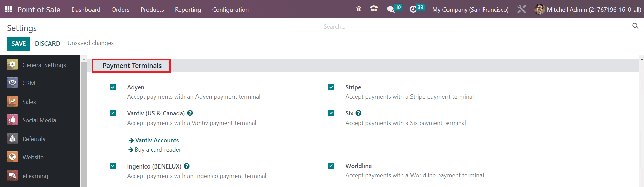This screenshot has height=187, width=644.
Task: Open the Mitchell Admin user menu
Action: pyautogui.click(x=588, y=10)
